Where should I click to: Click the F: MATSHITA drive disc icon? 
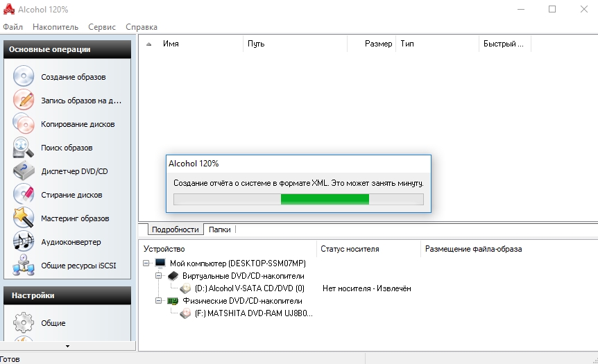tap(185, 313)
